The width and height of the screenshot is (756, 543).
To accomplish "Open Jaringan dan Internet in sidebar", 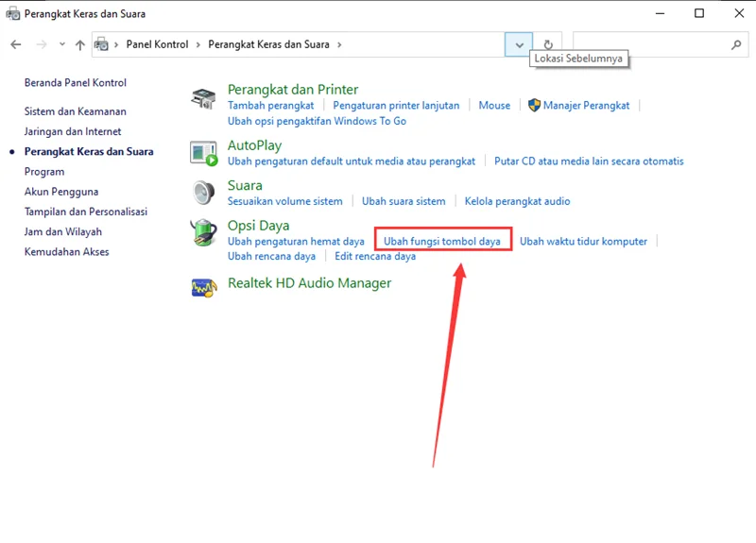I will tap(73, 131).
